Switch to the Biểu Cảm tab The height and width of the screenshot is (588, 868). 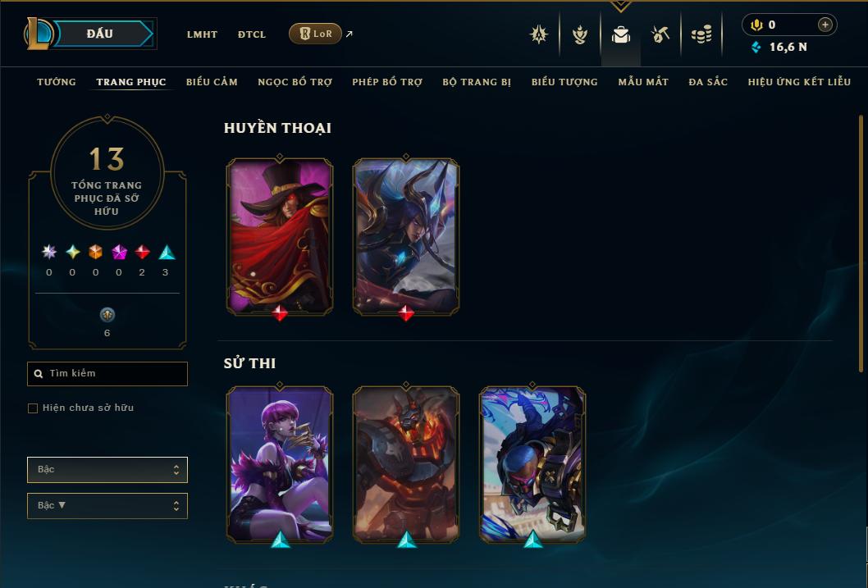pyautogui.click(x=212, y=82)
